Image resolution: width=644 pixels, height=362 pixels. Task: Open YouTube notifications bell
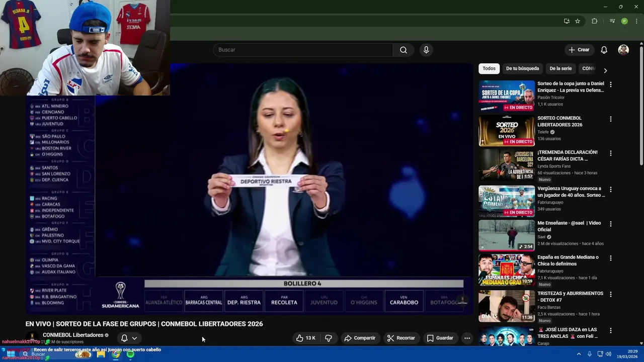[604, 50]
